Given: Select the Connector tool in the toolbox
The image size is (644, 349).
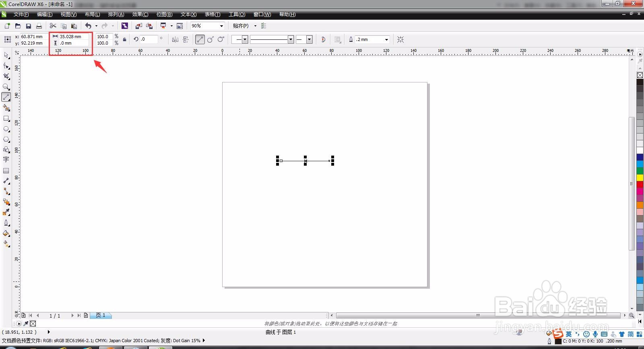Looking at the screenshot, I should (6, 191).
